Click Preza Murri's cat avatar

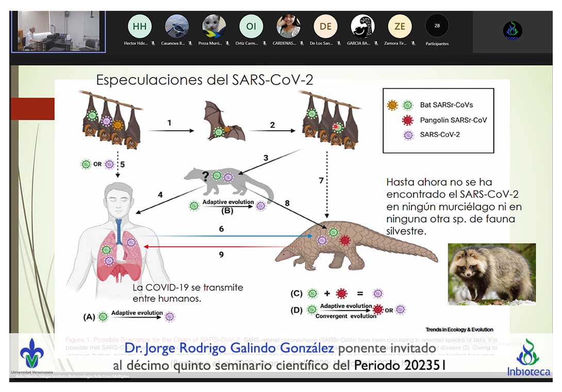tap(214, 26)
